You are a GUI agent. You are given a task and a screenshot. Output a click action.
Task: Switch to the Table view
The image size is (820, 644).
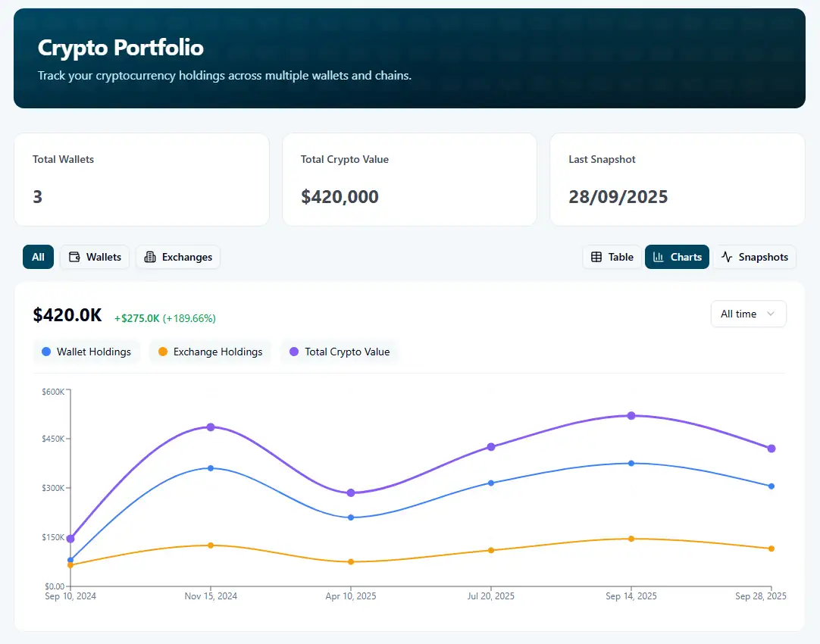tap(612, 257)
